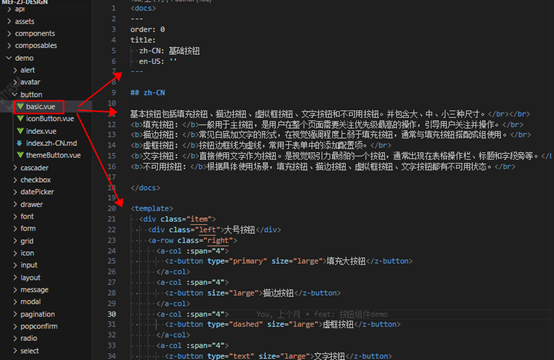Select the radio folder

(29, 338)
